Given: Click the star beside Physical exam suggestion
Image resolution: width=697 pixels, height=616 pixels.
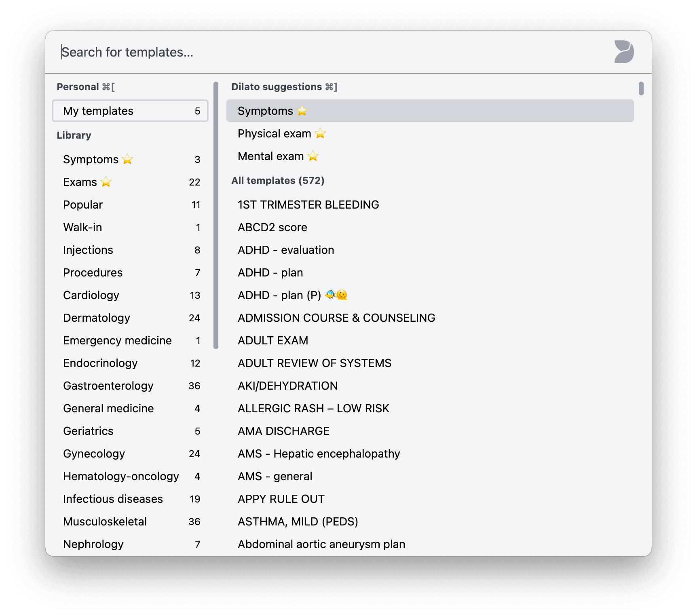Looking at the screenshot, I should (x=320, y=133).
